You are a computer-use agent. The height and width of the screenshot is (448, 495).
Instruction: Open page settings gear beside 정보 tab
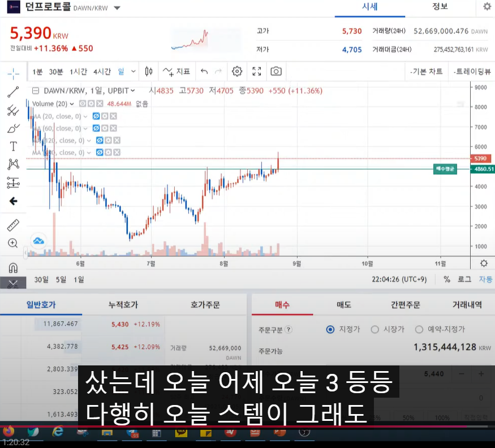tap(487, 6)
